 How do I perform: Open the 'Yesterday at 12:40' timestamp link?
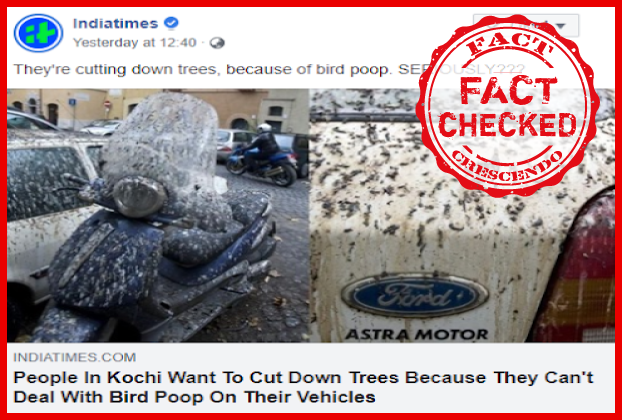[x=134, y=42]
